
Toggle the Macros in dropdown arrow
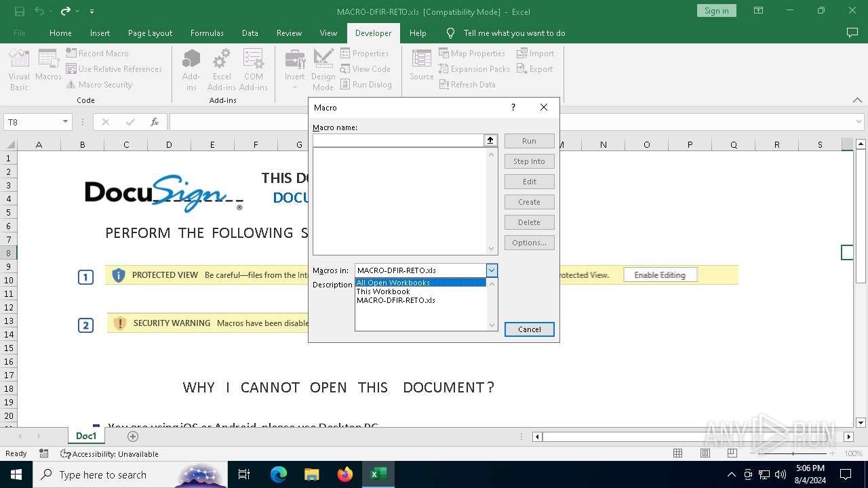click(x=492, y=270)
